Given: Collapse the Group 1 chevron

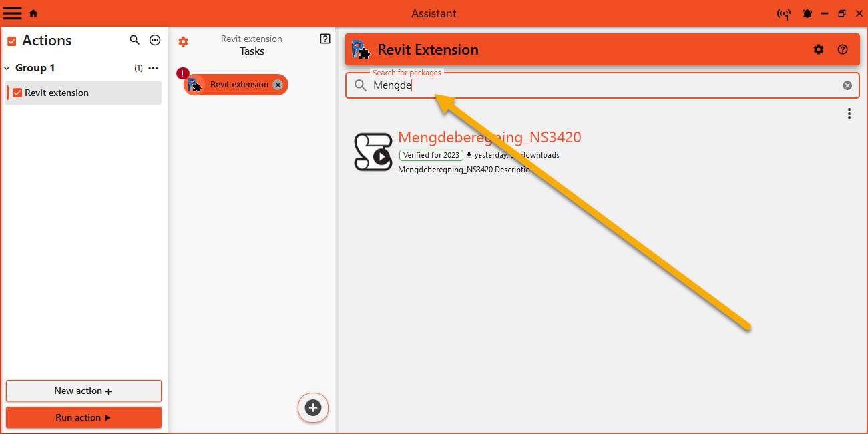Looking at the screenshot, I should point(7,68).
